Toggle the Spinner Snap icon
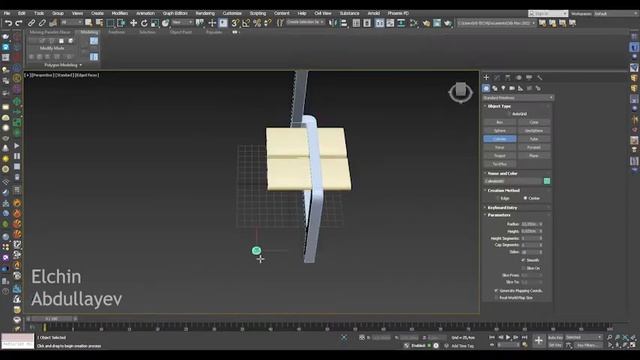The width and height of the screenshot is (640, 360). (267, 23)
